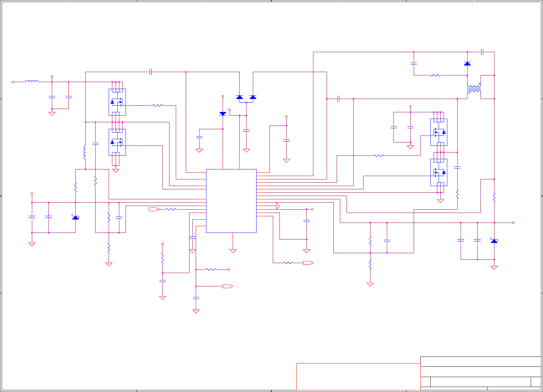Click the ground symbol below the output Schottky diode

click(x=494, y=267)
